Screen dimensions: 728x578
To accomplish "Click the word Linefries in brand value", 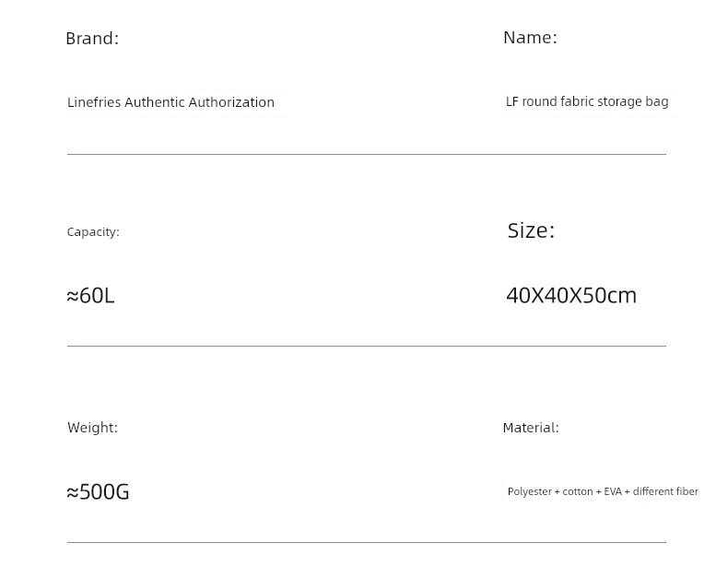I will click(x=94, y=102).
